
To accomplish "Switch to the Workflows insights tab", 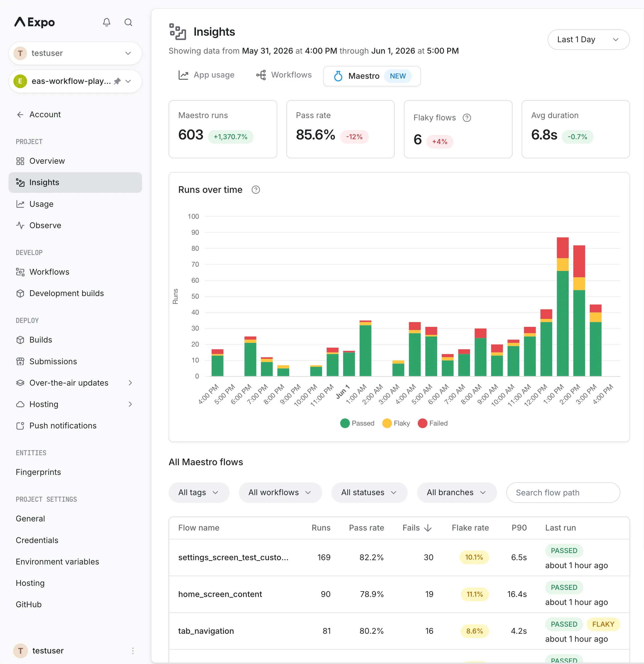I will [284, 75].
